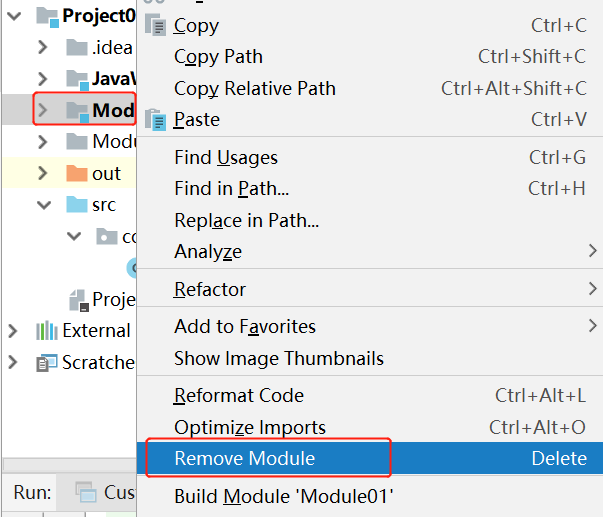Open the Analyze submenu
This screenshot has height=517, width=603.
pos(208,251)
